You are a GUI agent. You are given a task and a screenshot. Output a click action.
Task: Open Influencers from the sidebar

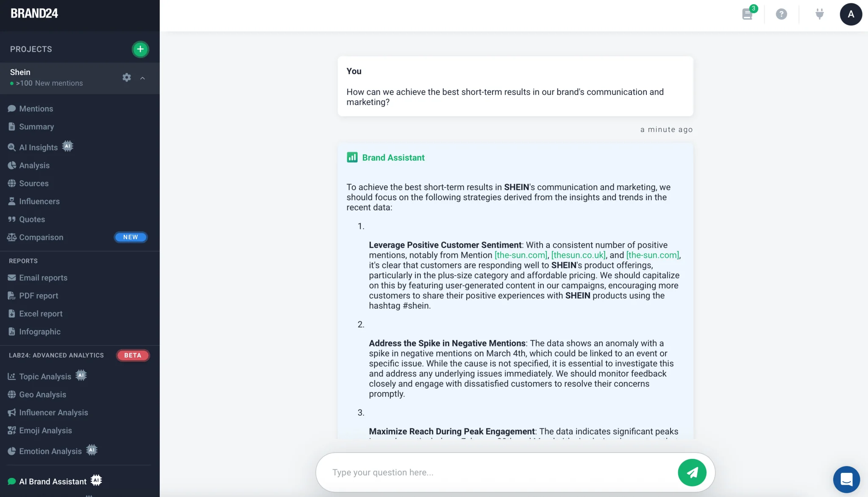click(39, 201)
